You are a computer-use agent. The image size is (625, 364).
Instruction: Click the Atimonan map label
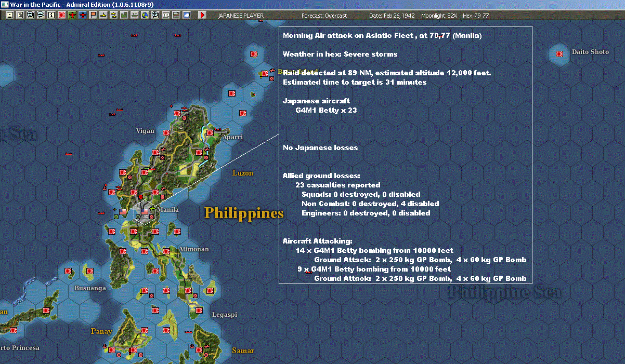tap(193, 249)
